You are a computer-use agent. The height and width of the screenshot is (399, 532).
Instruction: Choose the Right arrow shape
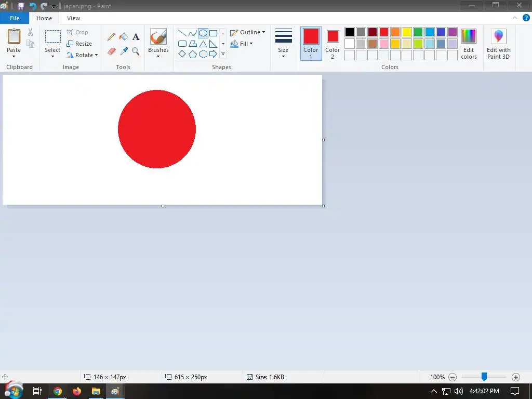pyautogui.click(x=213, y=54)
